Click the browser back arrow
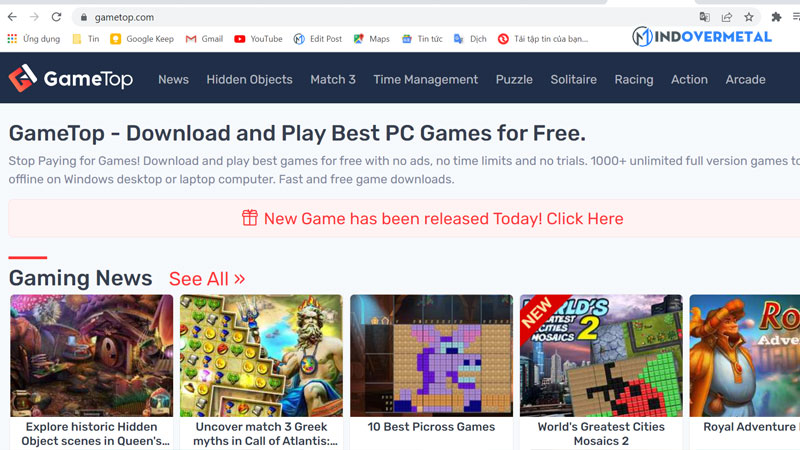This screenshot has width=800, height=450. (x=12, y=17)
